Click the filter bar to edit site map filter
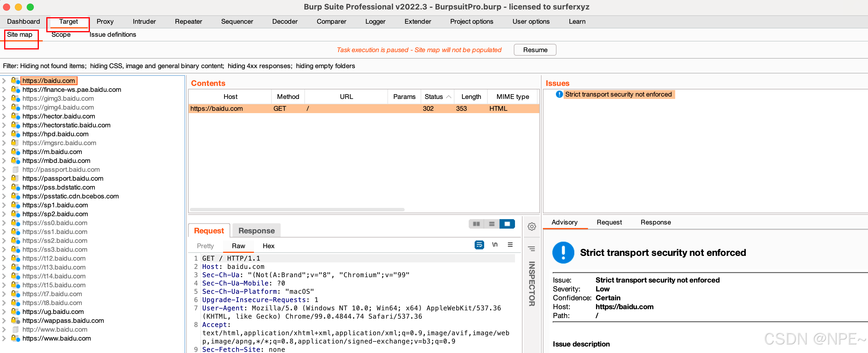 (x=179, y=66)
